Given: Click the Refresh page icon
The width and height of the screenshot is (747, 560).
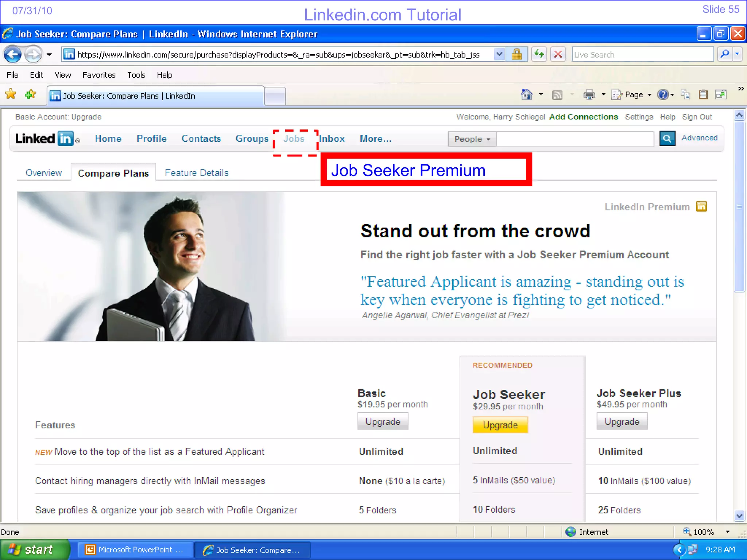Looking at the screenshot, I should (539, 55).
